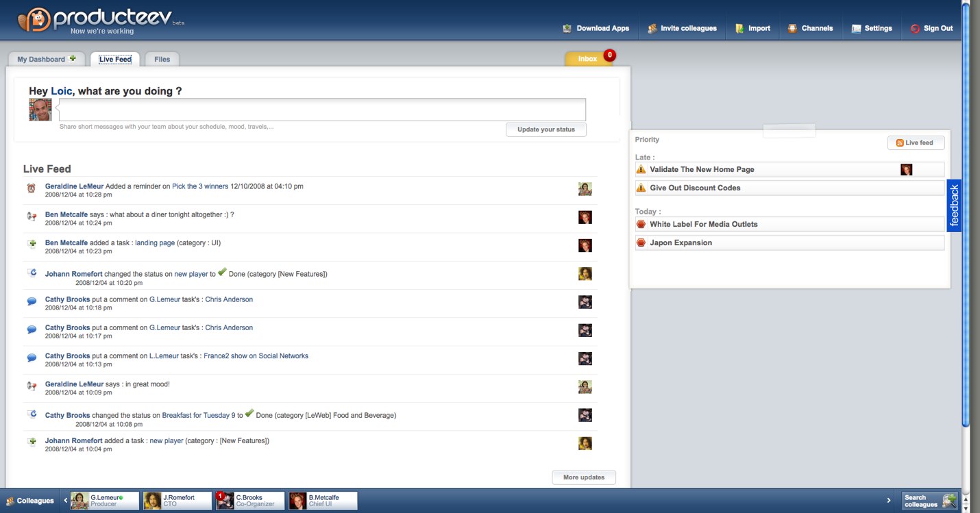
Task: Click the green plus icon on My Dashboard tab
Action: tap(73, 58)
